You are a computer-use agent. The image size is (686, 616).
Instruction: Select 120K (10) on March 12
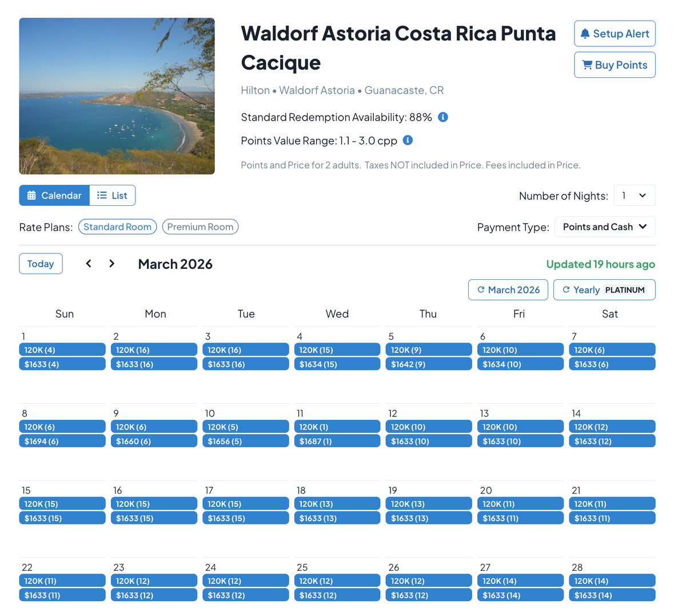(x=429, y=427)
